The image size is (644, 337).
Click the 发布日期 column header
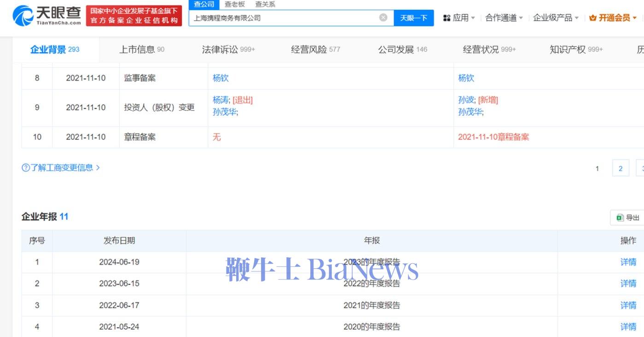pyautogui.click(x=119, y=241)
